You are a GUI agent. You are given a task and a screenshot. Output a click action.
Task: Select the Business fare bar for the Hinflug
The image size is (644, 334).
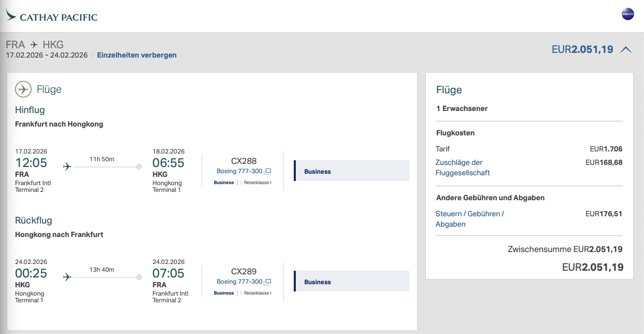[x=351, y=171]
